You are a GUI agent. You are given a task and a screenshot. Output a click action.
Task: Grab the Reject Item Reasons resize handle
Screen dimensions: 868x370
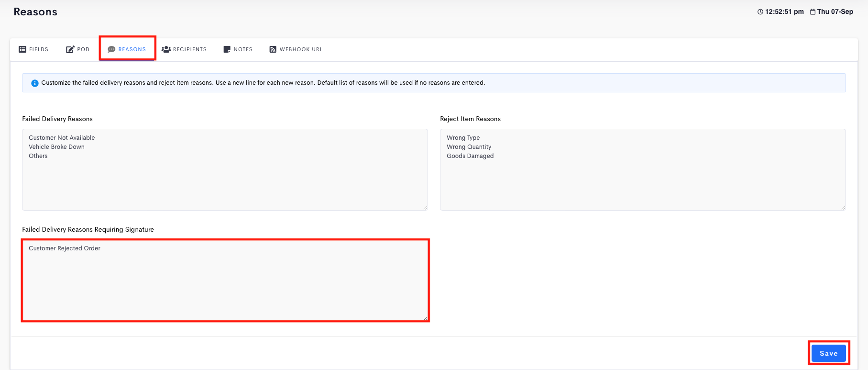pos(843,208)
